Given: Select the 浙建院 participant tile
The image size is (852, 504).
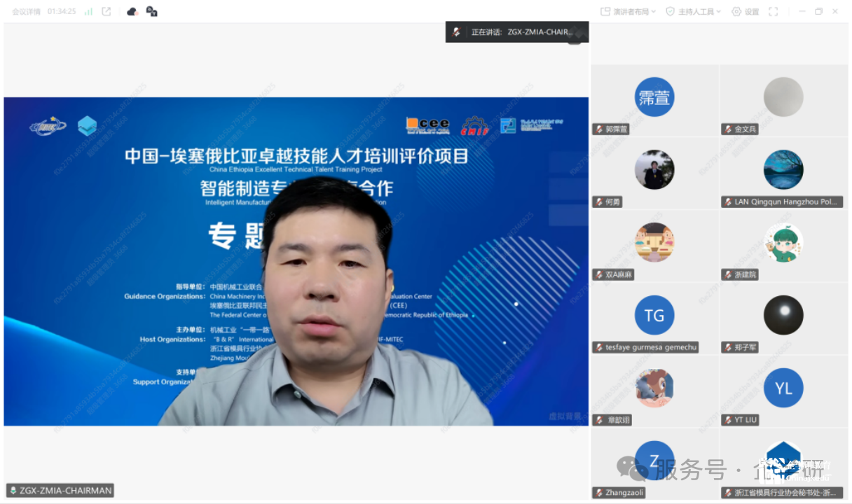Looking at the screenshot, I should click(783, 243).
